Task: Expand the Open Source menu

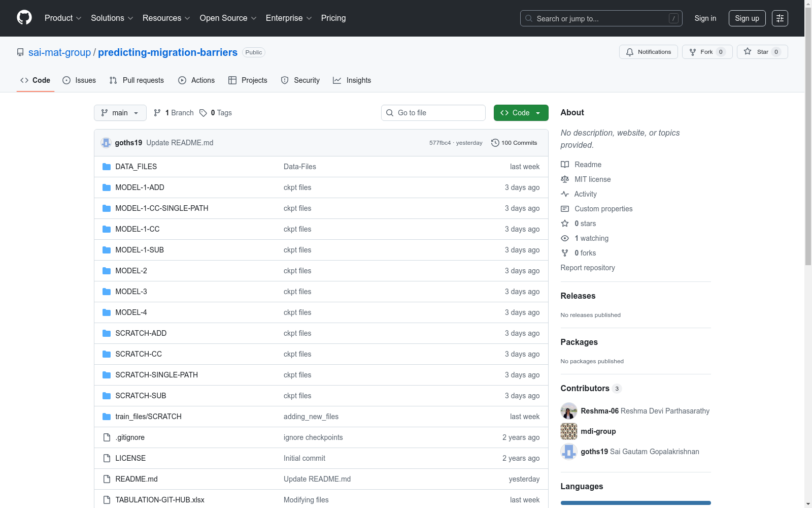Action: point(228,18)
